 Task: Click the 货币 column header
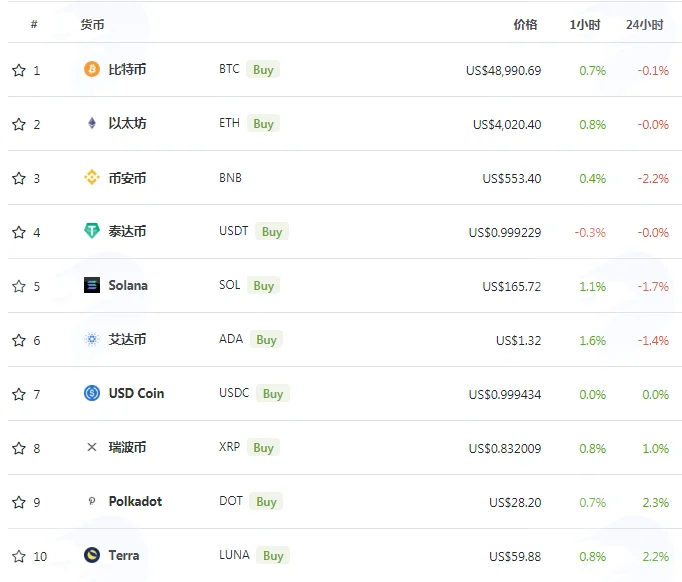(92, 25)
